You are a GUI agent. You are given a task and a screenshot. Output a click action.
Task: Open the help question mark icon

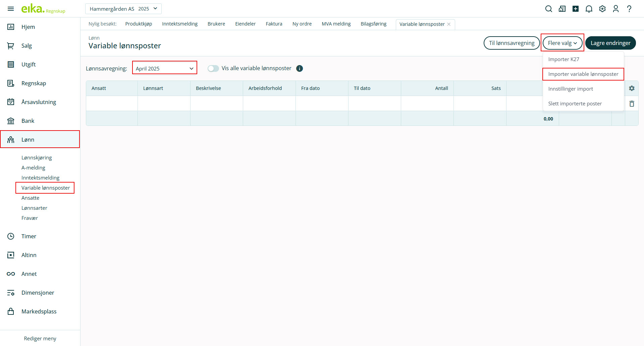tap(629, 9)
